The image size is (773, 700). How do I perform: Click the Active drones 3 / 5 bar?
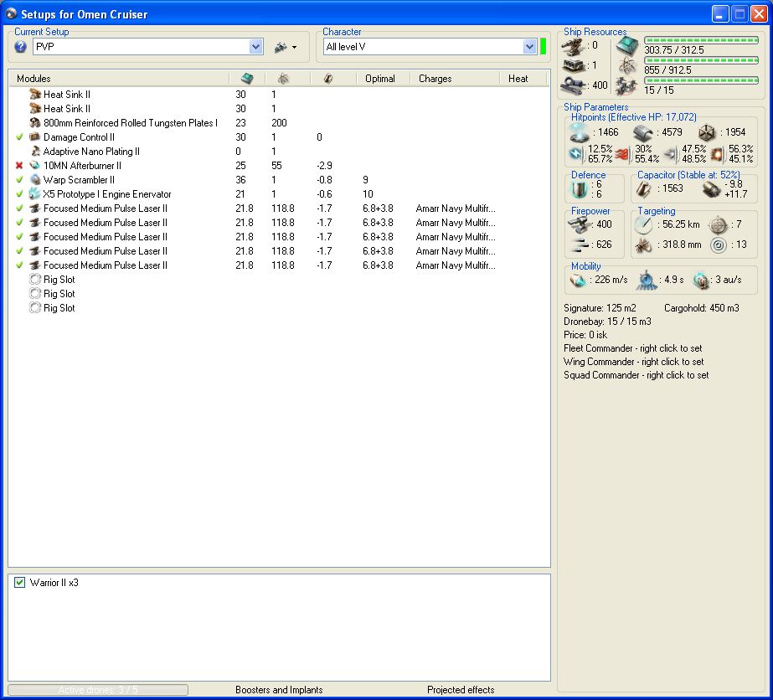coord(98,690)
